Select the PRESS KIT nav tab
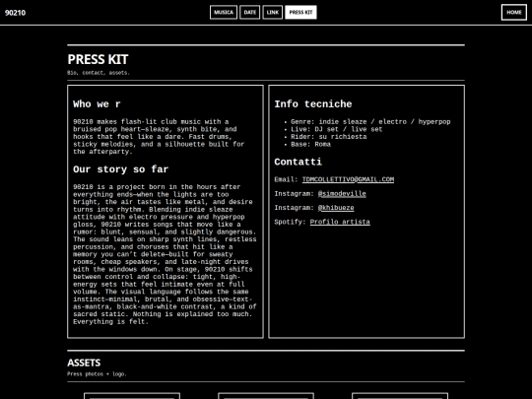The height and width of the screenshot is (399, 532). click(x=300, y=13)
